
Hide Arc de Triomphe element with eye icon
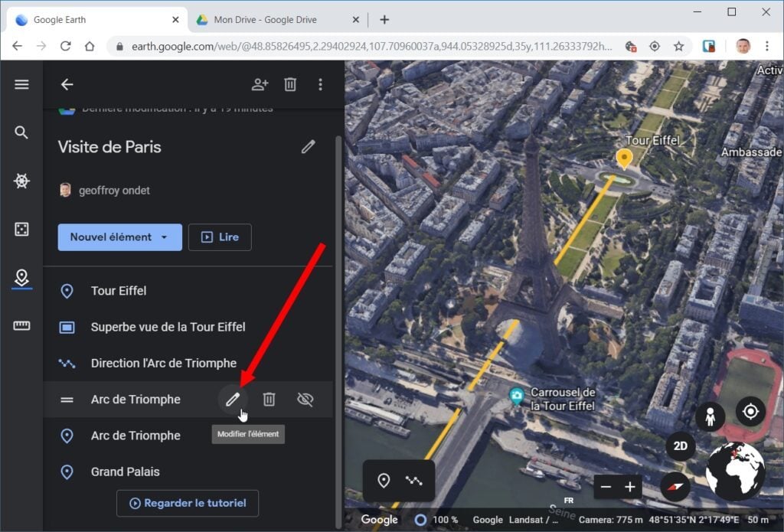[x=305, y=399]
